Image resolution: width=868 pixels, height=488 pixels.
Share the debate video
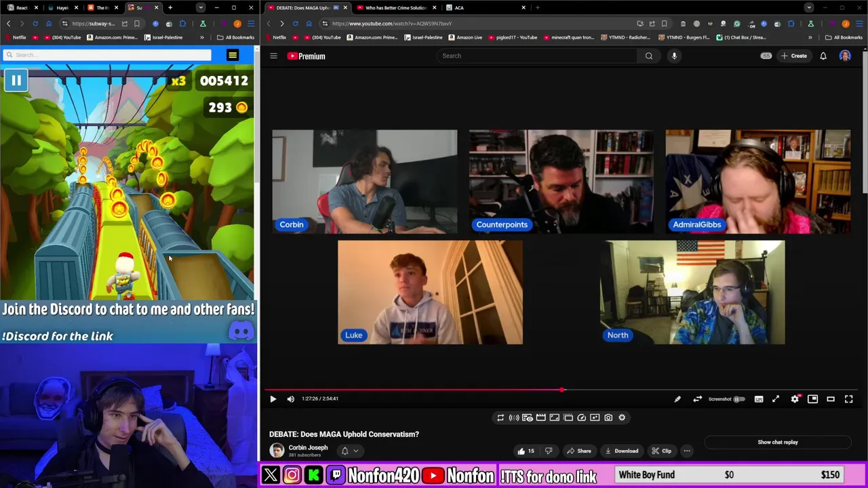tap(579, 451)
